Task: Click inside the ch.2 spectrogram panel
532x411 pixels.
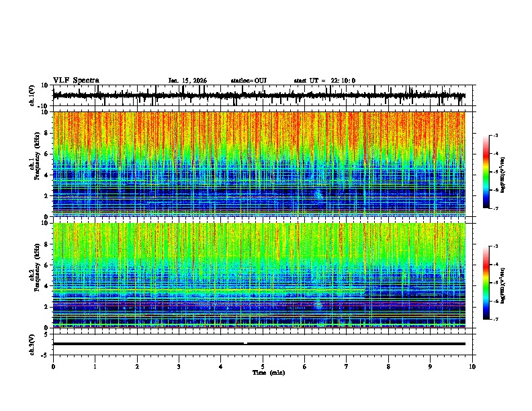Action: point(259,275)
